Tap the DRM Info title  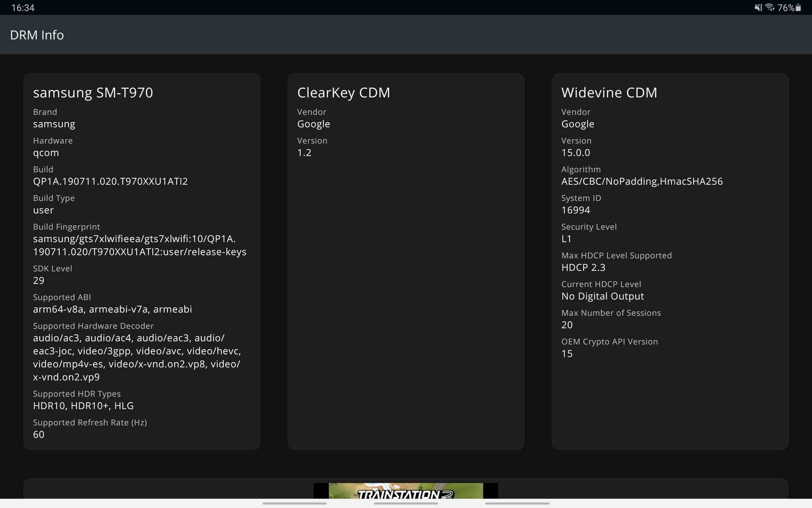click(x=37, y=35)
